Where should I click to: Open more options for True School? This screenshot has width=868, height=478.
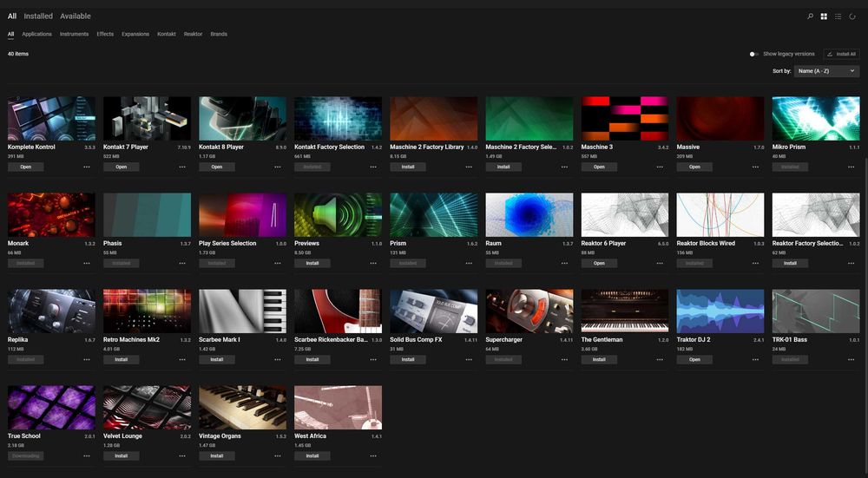pos(87,455)
